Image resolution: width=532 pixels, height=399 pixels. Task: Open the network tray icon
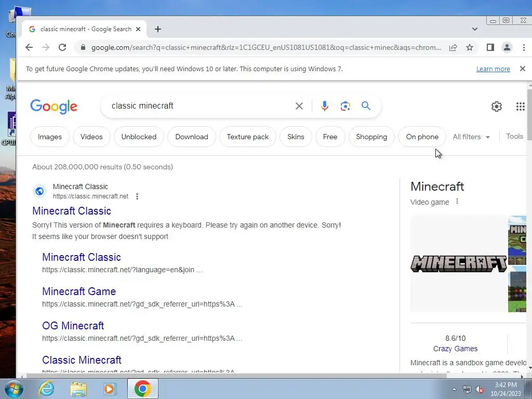pos(467,390)
